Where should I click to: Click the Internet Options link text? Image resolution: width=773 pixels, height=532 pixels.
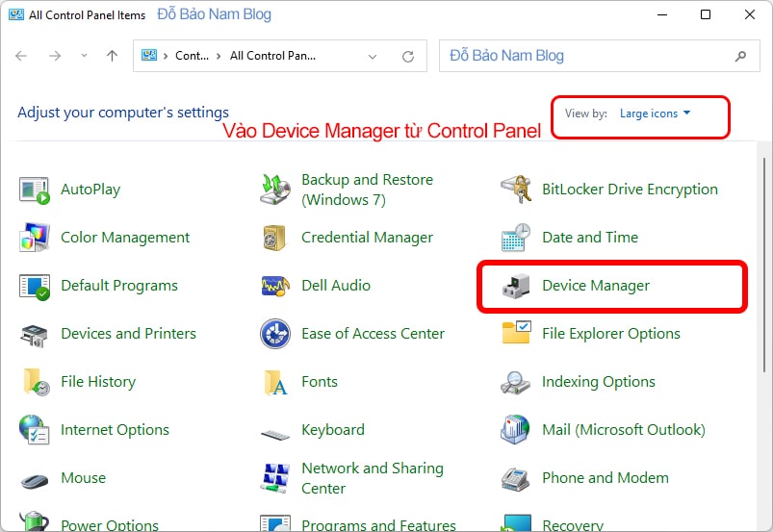(x=115, y=430)
